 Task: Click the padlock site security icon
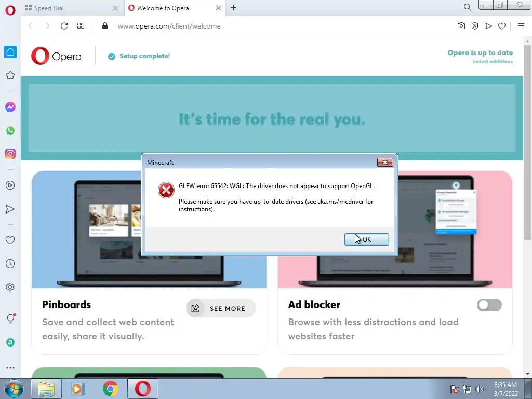pos(105,26)
